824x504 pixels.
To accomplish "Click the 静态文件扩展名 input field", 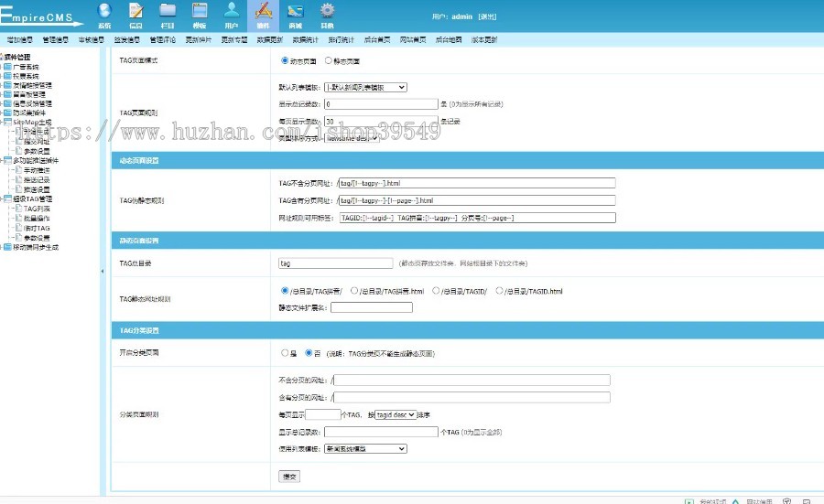I will (x=372, y=307).
